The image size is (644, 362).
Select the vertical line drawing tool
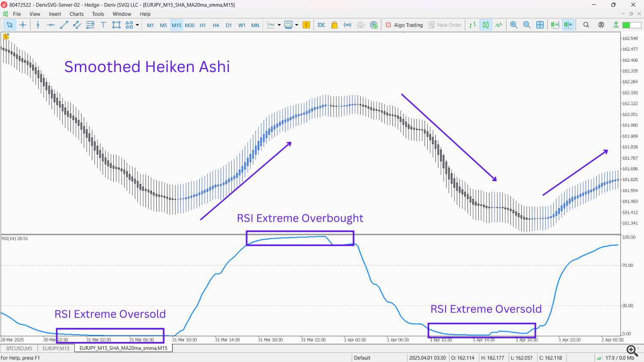point(38,25)
